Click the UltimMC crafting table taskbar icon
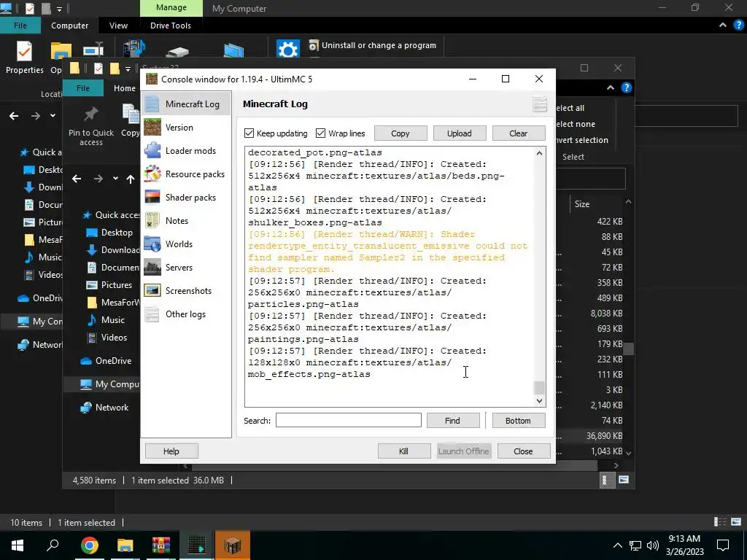The height and width of the screenshot is (560, 747). click(x=233, y=545)
